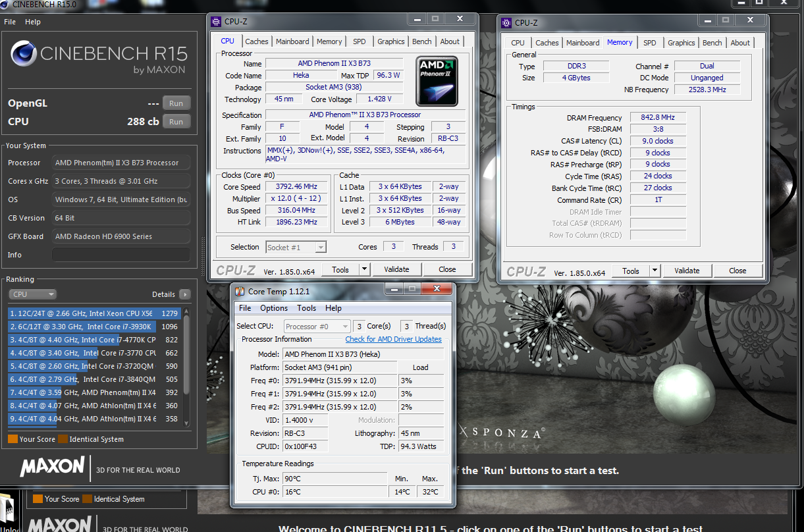Open the Help menu in Core Temp
The width and height of the screenshot is (804, 532).
[334, 308]
